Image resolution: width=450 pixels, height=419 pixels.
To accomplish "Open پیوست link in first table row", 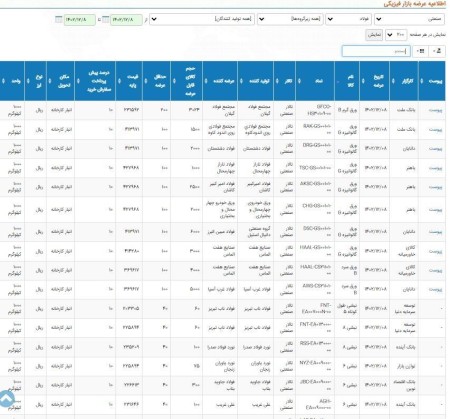I will click(435, 110).
